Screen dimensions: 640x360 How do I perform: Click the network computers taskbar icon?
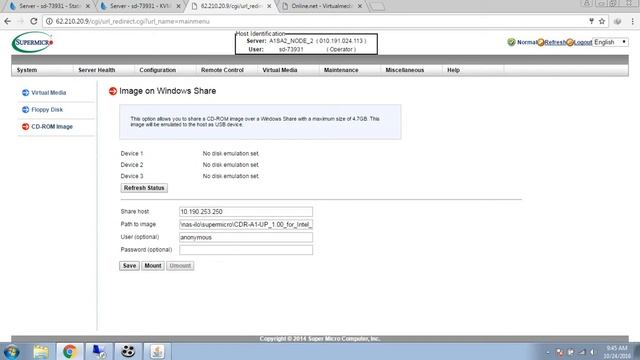(x=98, y=351)
